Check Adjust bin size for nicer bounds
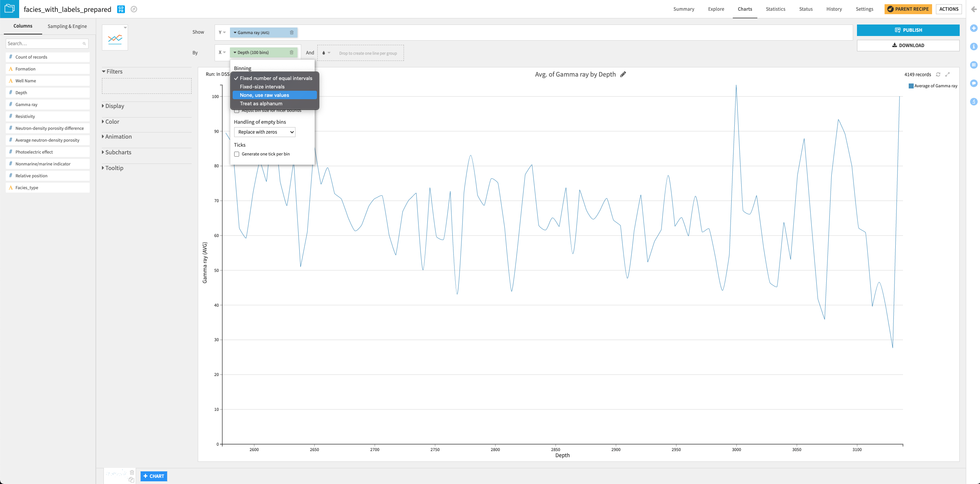980x484 pixels. 237,110
